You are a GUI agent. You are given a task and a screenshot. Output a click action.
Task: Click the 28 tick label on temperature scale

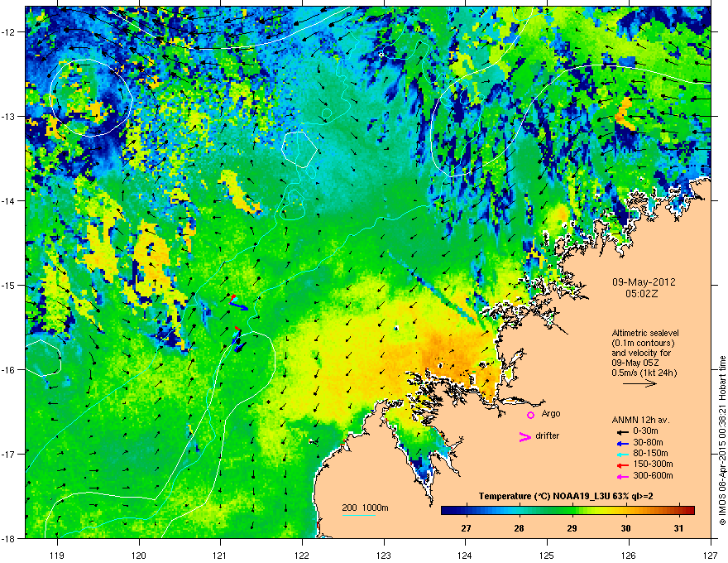[519, 528]
